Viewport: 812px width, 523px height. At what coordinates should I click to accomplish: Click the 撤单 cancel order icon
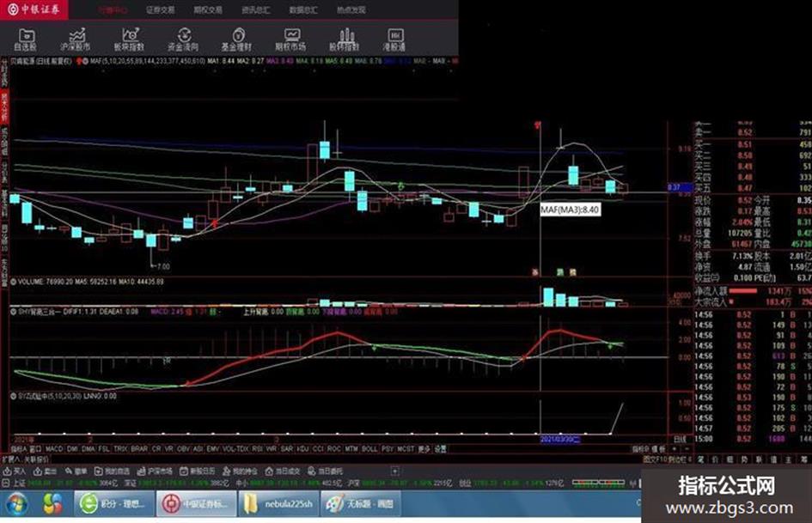[76, 471]
